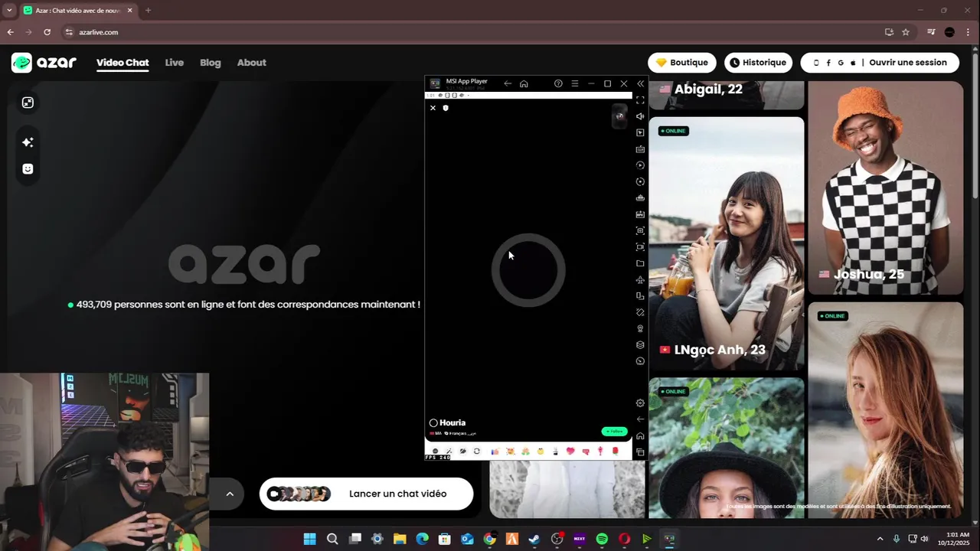The width and height of the screenshot is (980, 551).
Task: Open the Chrome three-dot menu
Action: [x=969, y=32]
